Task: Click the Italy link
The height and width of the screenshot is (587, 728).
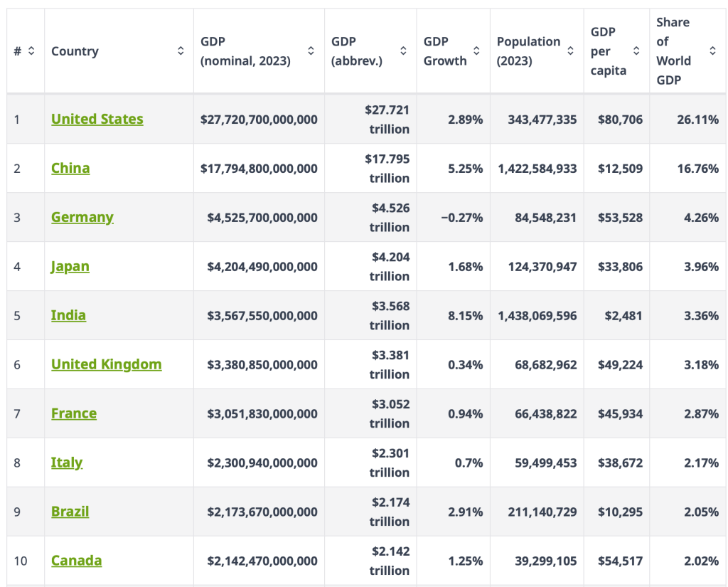Action: pos(67,462)
